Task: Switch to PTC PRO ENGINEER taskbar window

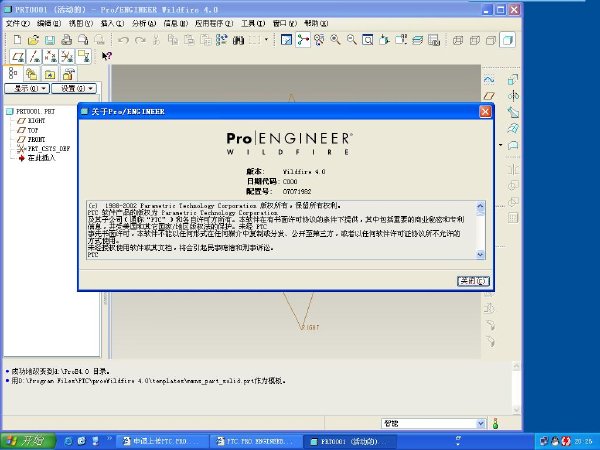Action: tap(256, 441)
